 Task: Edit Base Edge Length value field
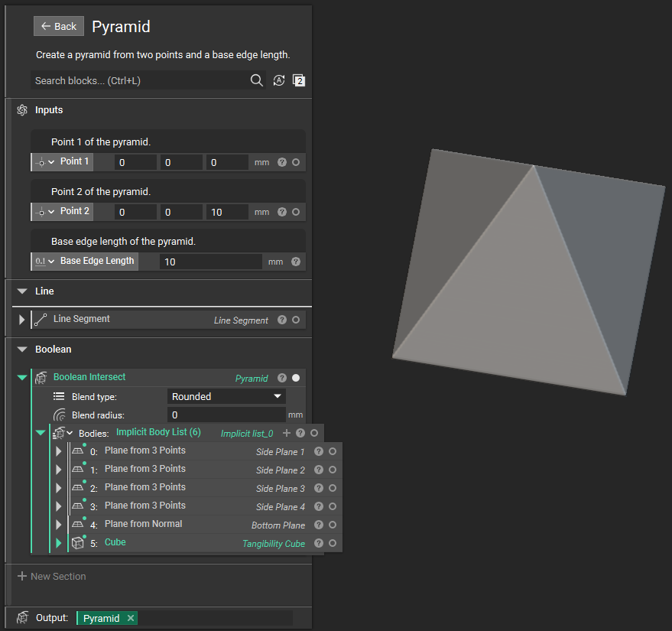(x=211, y=262)
